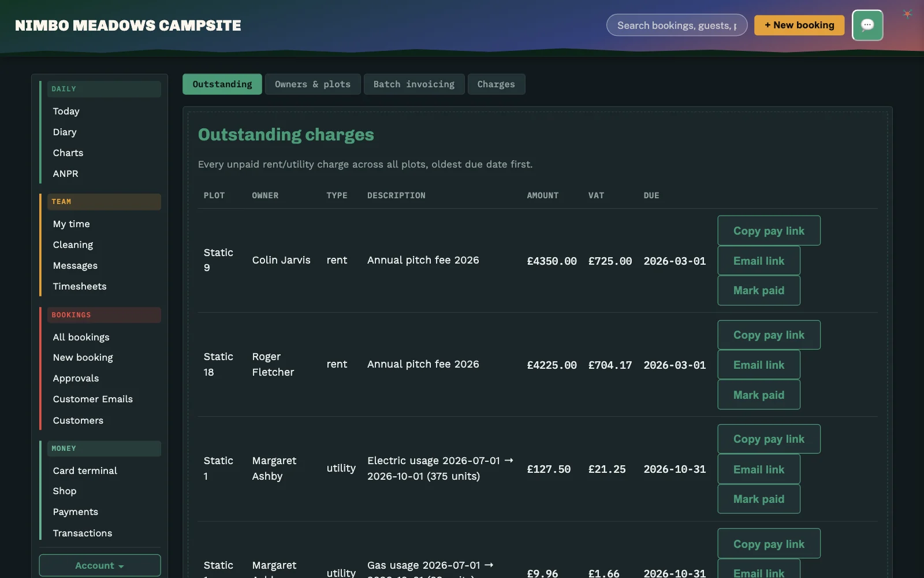Copy pay link for Gas usage charge

[x=769, y=544]
